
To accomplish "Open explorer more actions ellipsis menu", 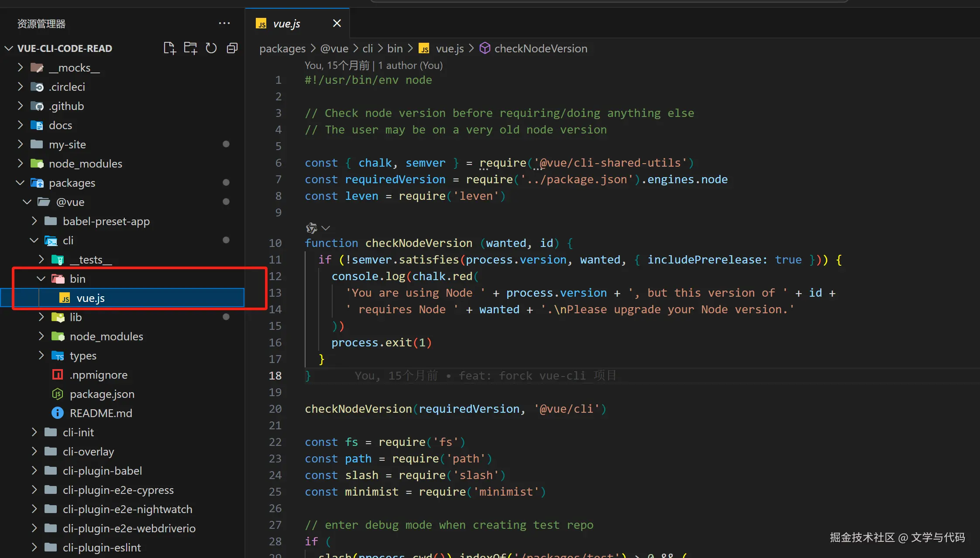I will tap(224, 24).
